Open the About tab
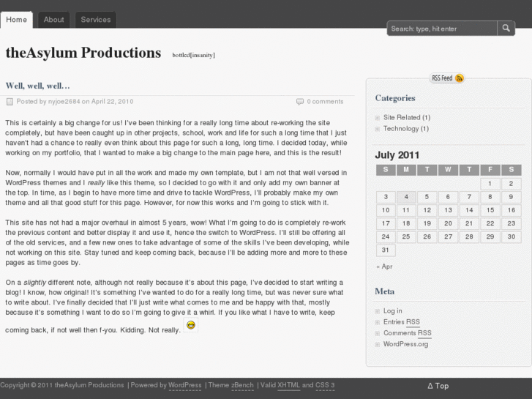 coord(53,20)
